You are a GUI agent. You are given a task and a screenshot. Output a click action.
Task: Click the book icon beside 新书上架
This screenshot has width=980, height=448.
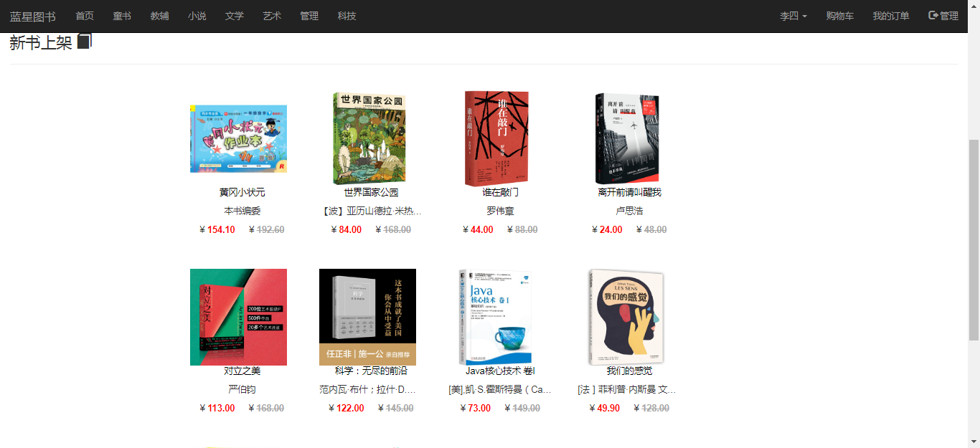(85, 42)
